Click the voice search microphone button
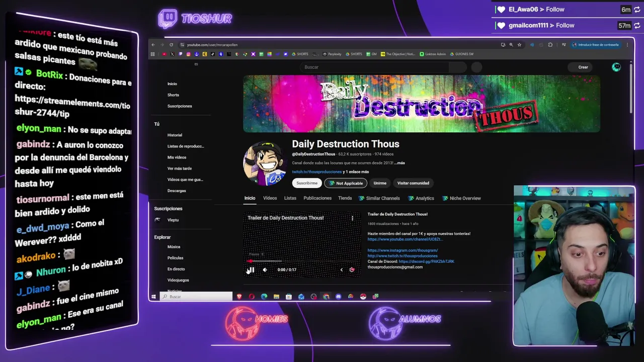The height and width of the screenshot is (362, 644). click(476, 67)
